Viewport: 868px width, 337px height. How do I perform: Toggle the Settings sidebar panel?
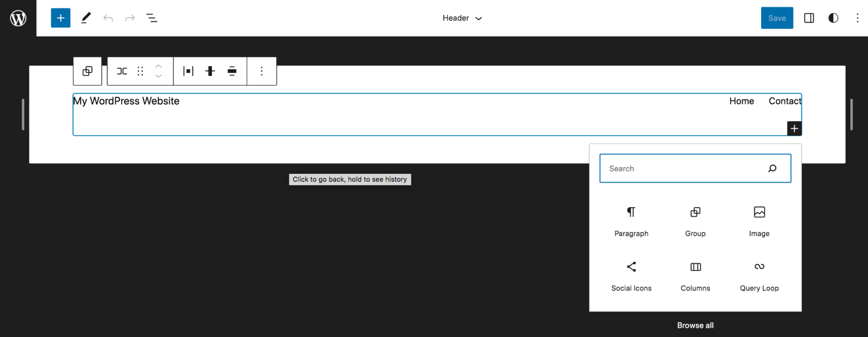tap(809, 18)
